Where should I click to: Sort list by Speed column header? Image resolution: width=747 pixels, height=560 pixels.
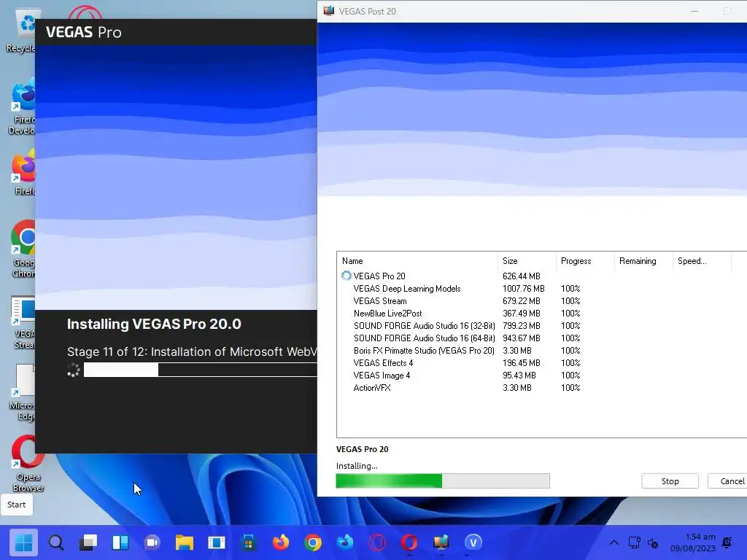click(x=701, y=261)
